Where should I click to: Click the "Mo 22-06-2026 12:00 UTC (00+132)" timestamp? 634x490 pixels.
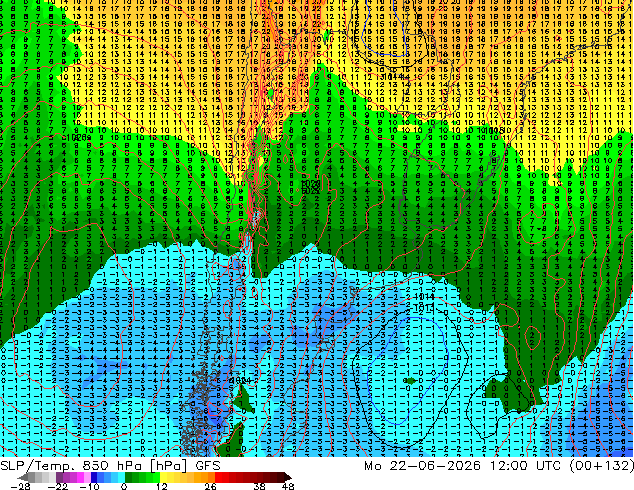499,466
